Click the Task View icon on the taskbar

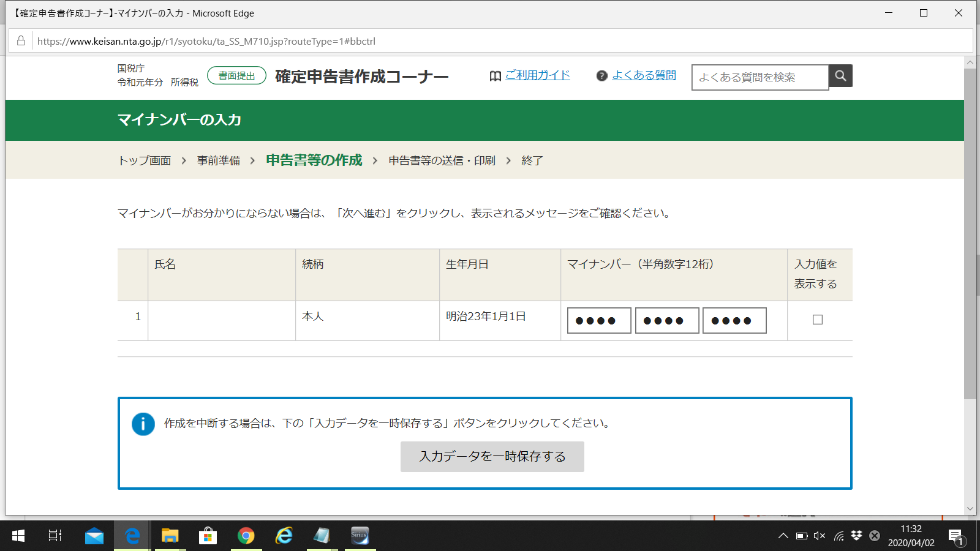pos(55,536)
